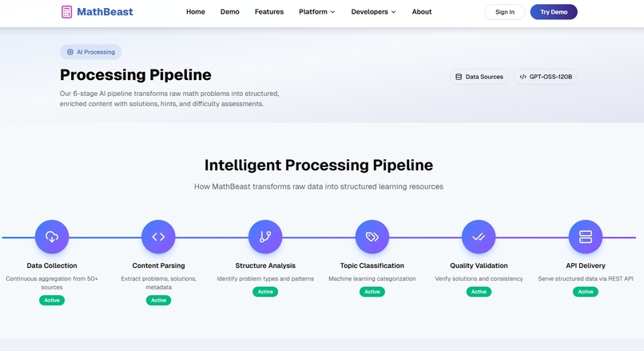Click the Active badge under Data Collection

(52, 301)
